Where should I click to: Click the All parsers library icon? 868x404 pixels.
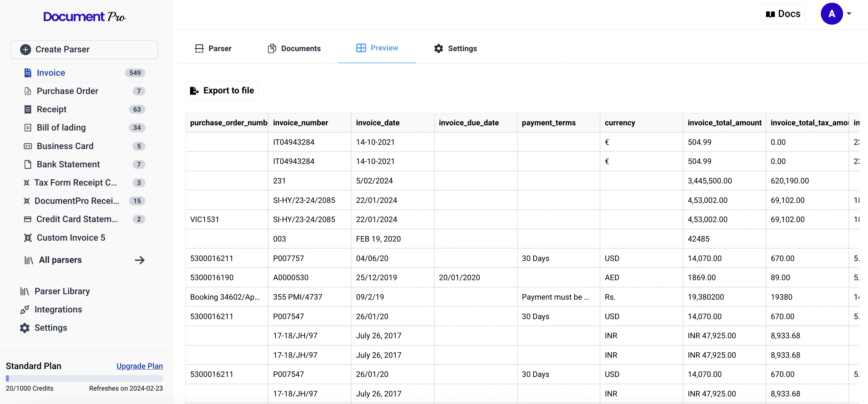(29, 260)
